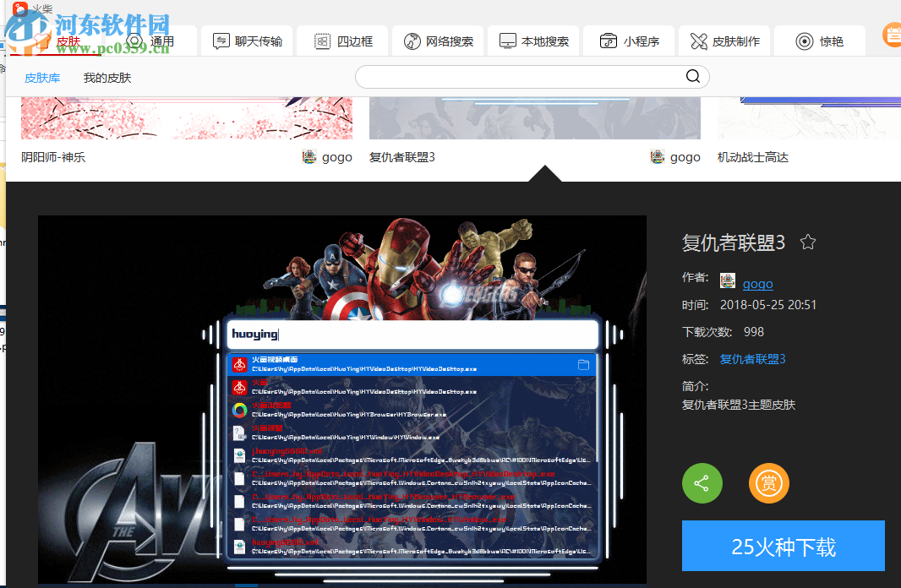Open the gogo author link in details
Viewport: 901px width, 588px height.
pyautogui.click(x=758, y=284)
